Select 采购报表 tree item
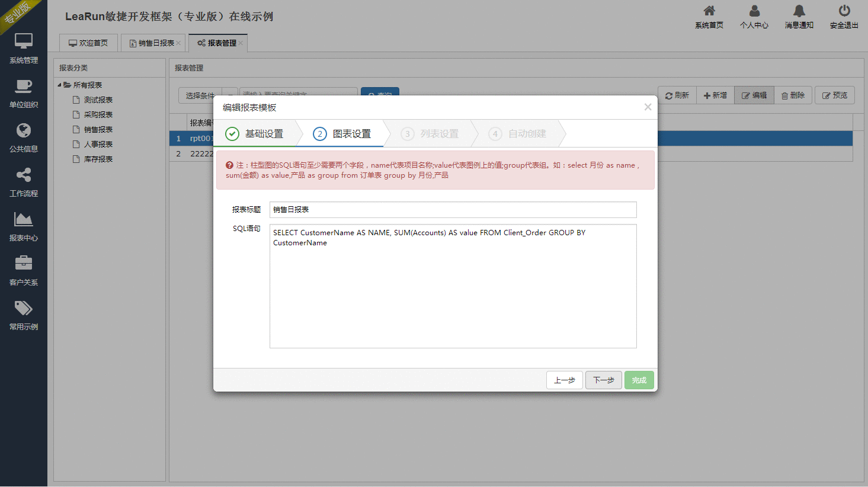 (x=98, y=115)
